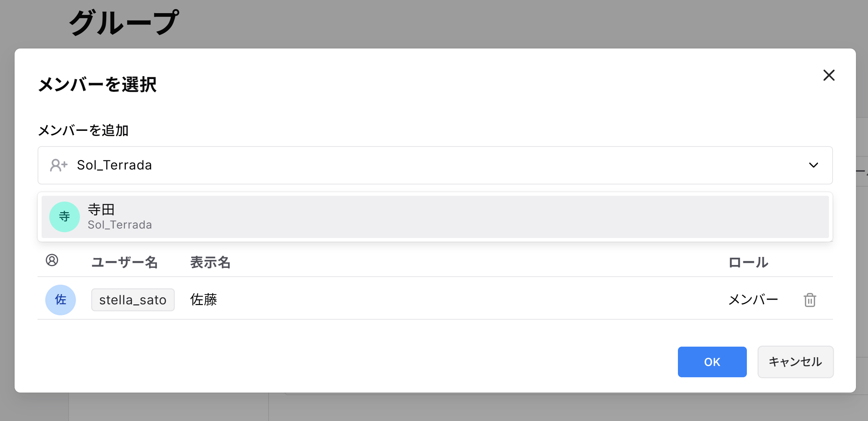
Task: Click the ユーザー名 column header
Action: click(124, 262)
